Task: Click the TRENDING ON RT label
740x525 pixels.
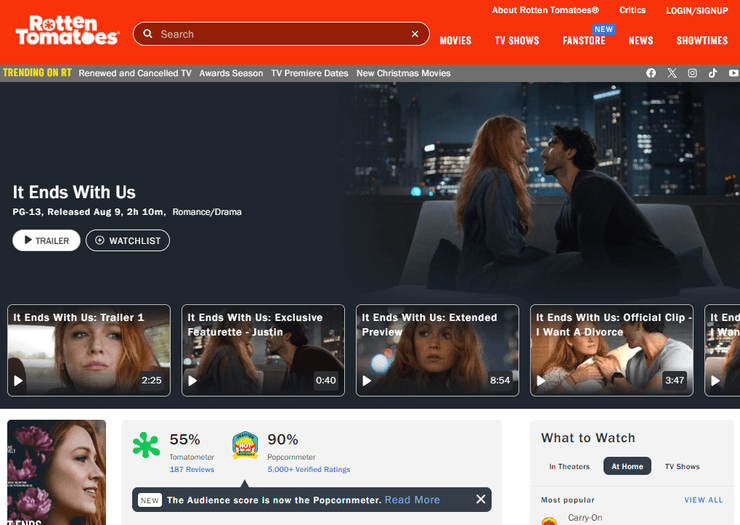Action: (37, 73)
